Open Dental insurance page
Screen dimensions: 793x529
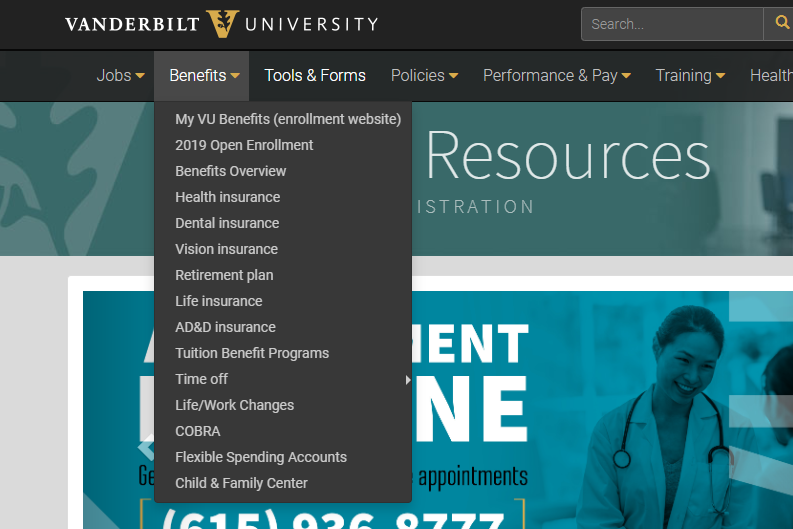pos(227,223)
